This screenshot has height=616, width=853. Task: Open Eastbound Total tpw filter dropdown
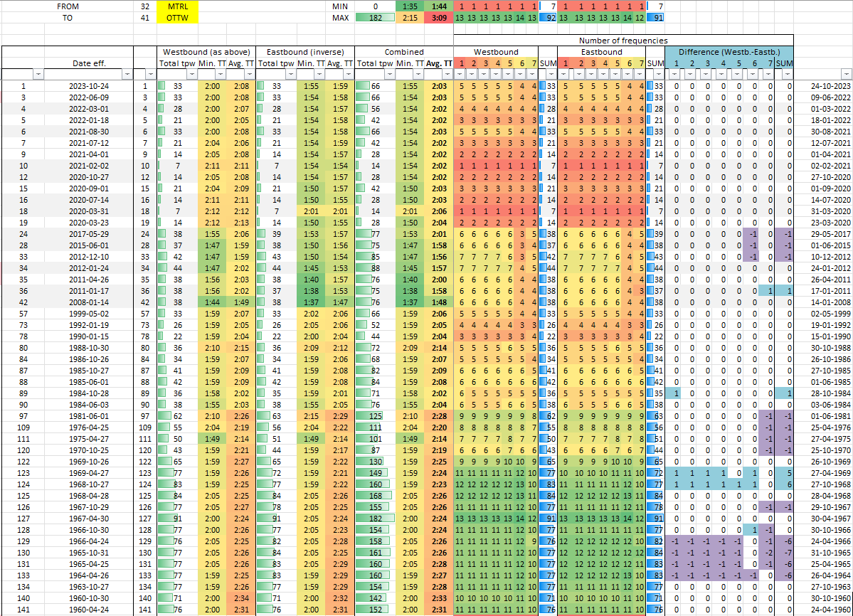point(290,74)
